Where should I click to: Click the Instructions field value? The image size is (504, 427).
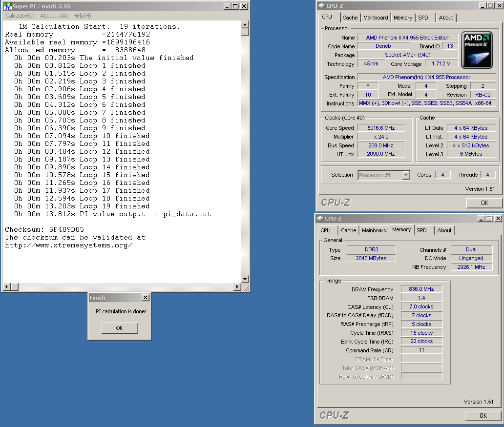[x=426, y=103]
